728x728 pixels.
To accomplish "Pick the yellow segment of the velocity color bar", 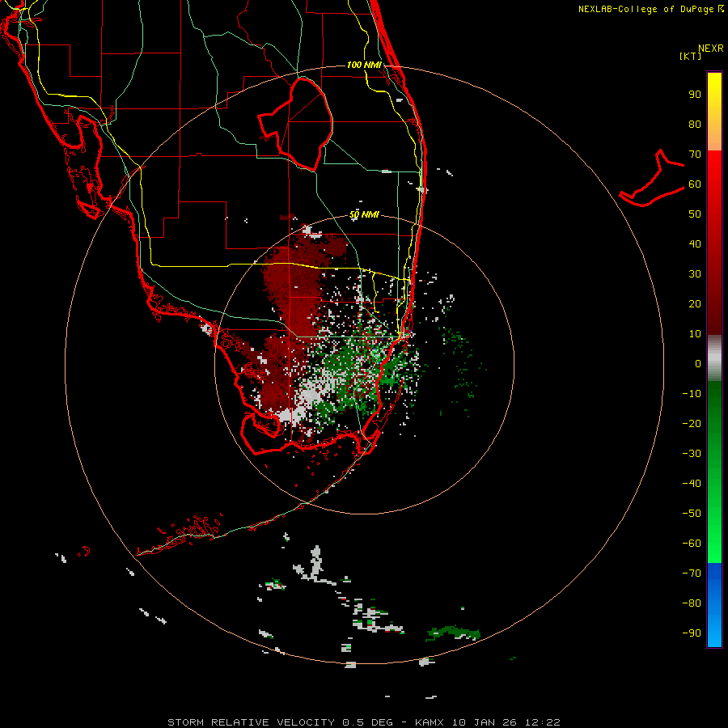I will pyautogui.click(x=714, y=112).
